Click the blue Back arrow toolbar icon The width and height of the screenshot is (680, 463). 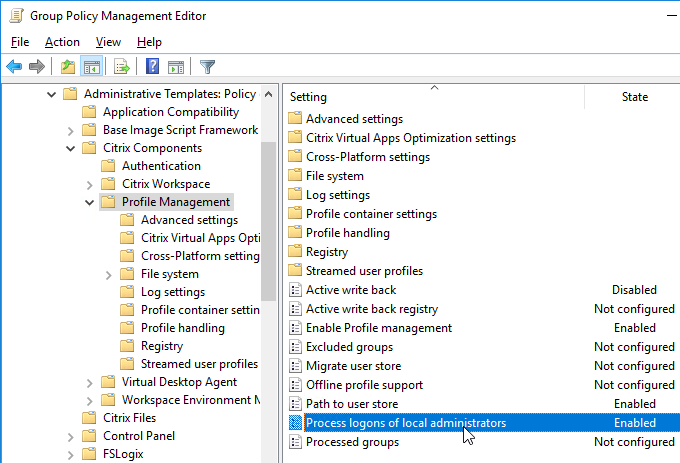pyautogui.click(x=14, y=67)
